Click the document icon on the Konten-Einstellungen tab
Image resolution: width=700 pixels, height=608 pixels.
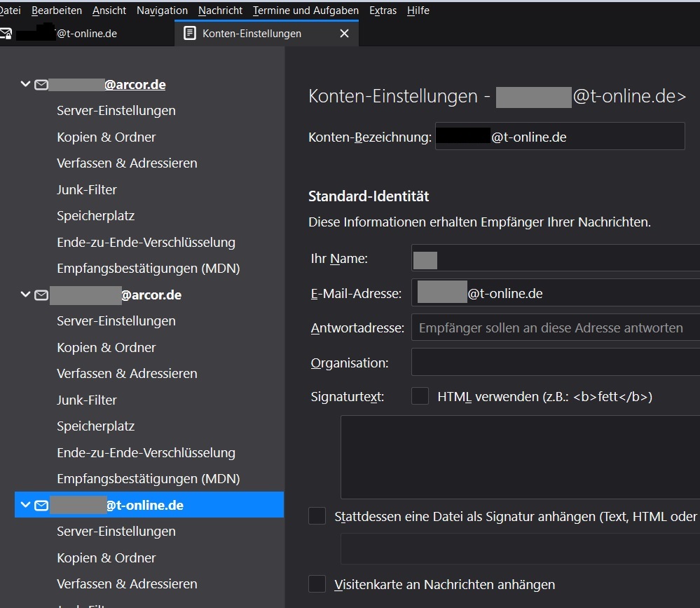tap(189, 34)
